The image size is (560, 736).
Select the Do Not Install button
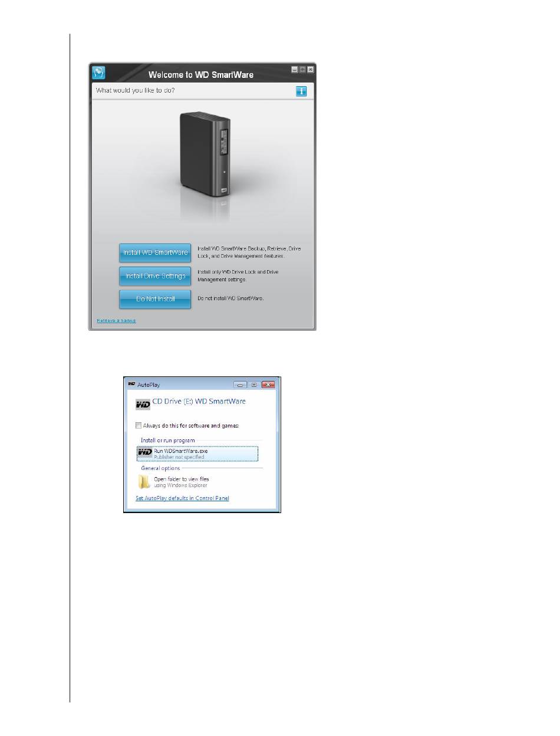point(155,299)
